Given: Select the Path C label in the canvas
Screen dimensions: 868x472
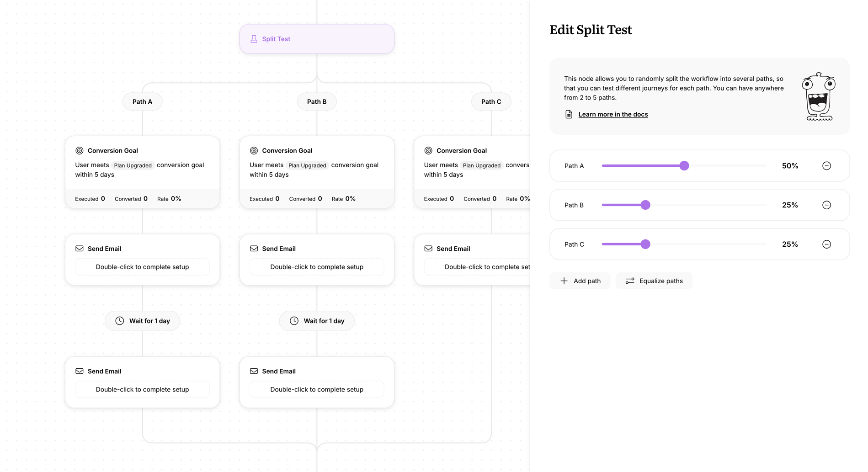Looking at the screenshot, I should [491, 101].
